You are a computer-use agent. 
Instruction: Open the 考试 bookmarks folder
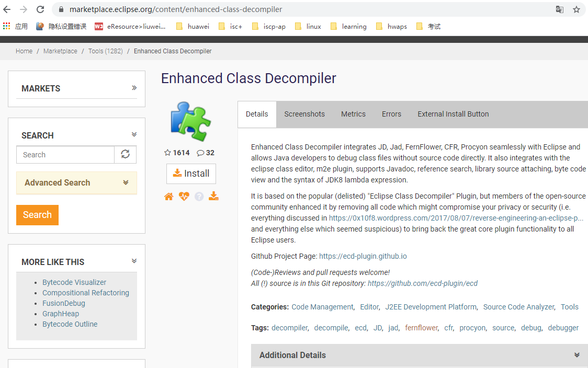[x=428, y=26]
